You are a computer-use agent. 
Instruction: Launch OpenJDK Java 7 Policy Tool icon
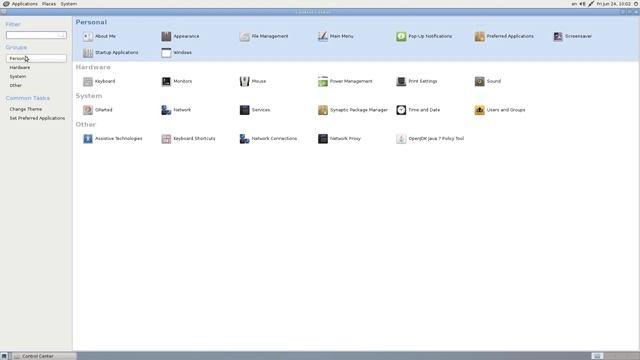tap(401, 139)
